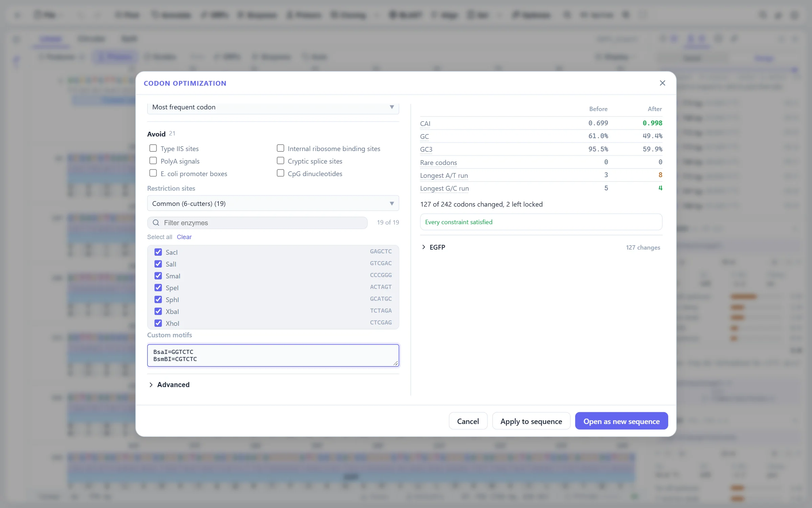Screen dimensions: 812x508
Task: Expand the Advanced section
Action: point(169,385)
